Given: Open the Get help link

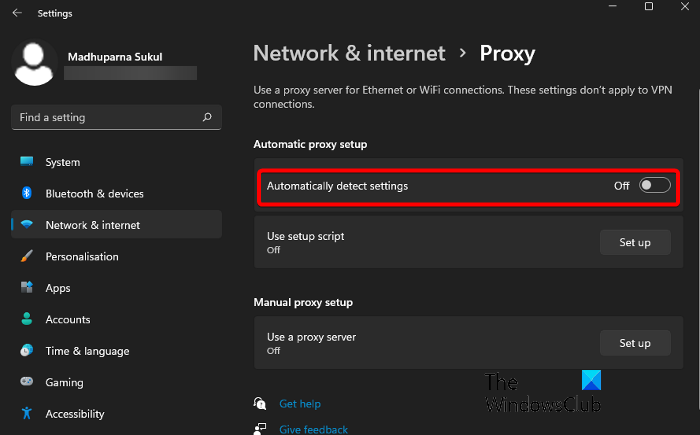Looking at the screenshot, I should tap(299, 404).
